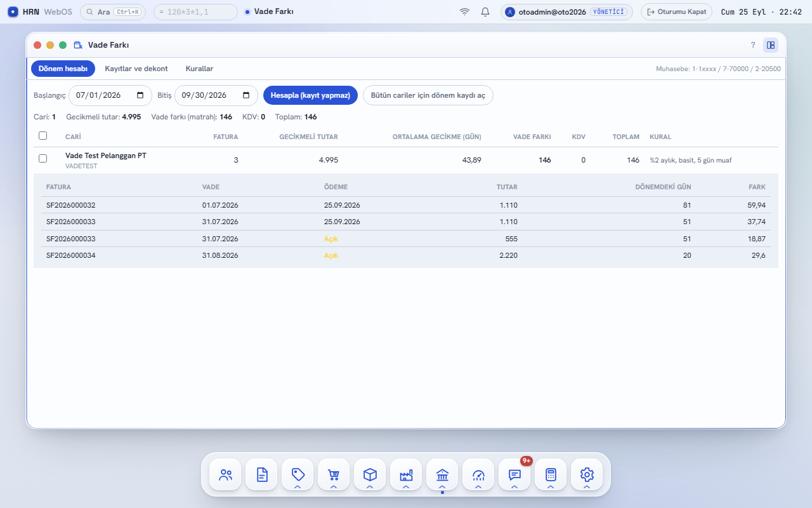The width and height of the screenshot is (812, 508).
Task: Open help with the question mark icon
Action: pos(753,45)
